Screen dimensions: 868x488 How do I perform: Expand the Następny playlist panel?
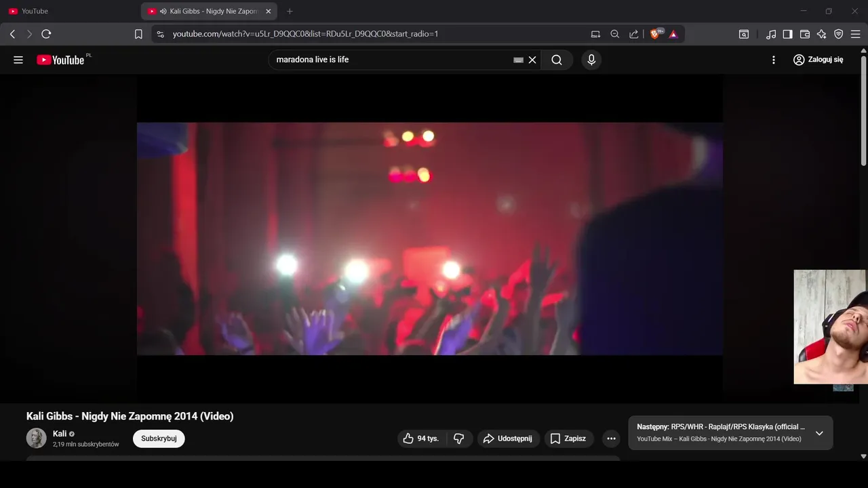[819, 433]
